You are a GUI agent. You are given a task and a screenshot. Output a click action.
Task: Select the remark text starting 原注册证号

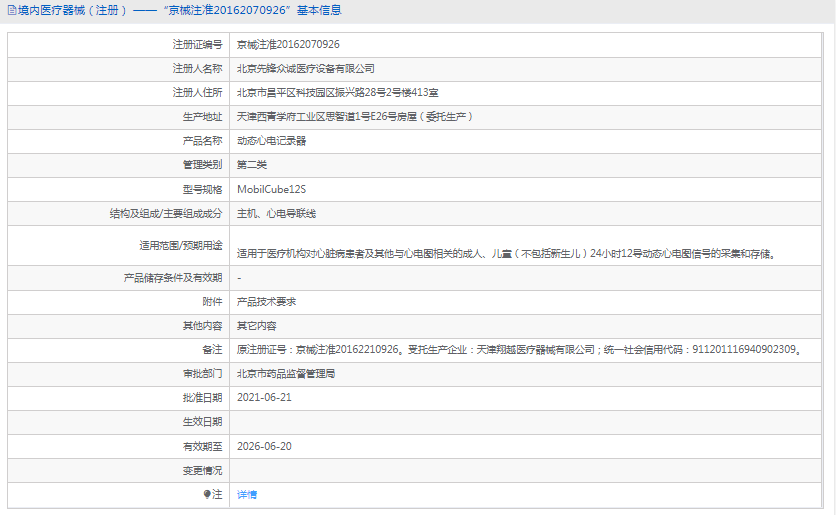tap(518, 350)
